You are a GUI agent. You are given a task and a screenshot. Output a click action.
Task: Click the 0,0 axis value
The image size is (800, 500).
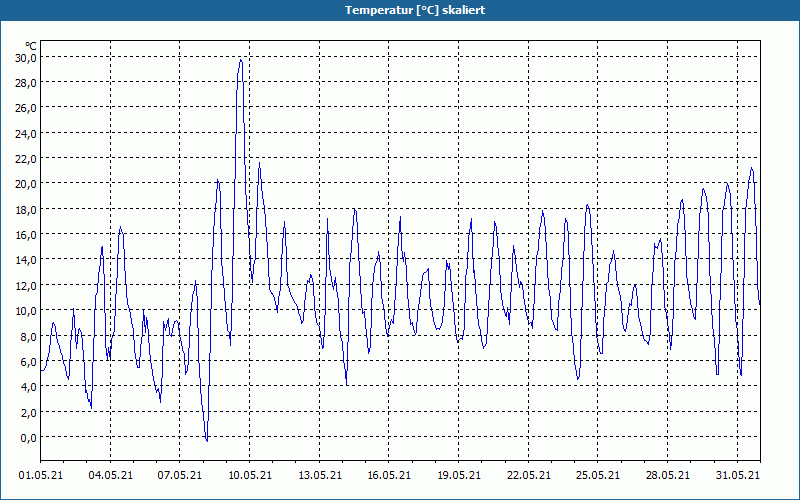28,438
